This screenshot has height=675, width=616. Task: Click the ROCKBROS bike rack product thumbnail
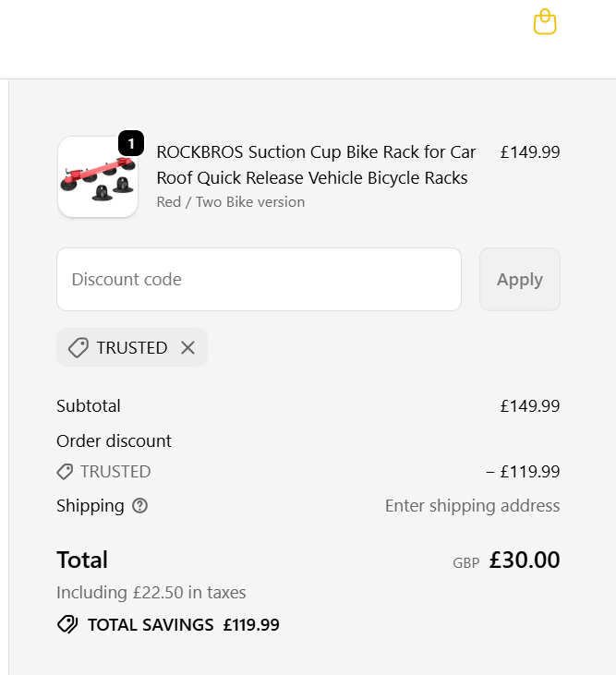97,177
